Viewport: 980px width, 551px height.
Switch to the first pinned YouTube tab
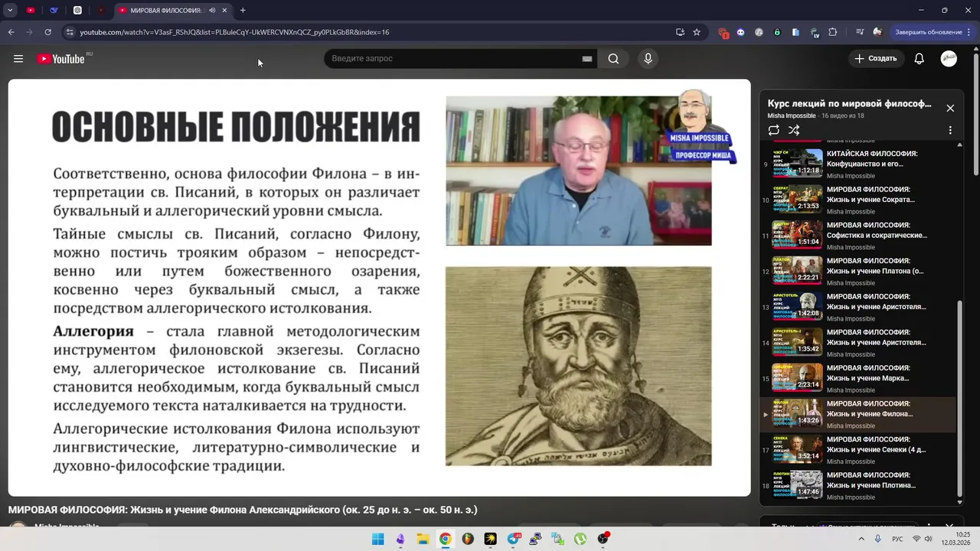[31, 11]
